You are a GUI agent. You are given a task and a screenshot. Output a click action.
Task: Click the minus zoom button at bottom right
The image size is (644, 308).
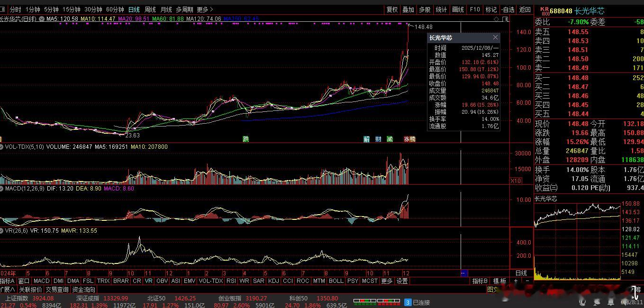(527, 281)
